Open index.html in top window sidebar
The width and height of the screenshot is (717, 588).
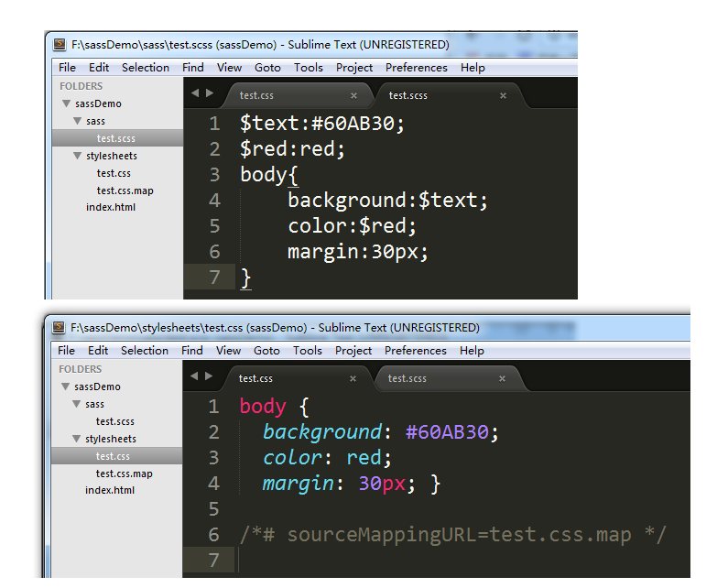pos(111,207)
